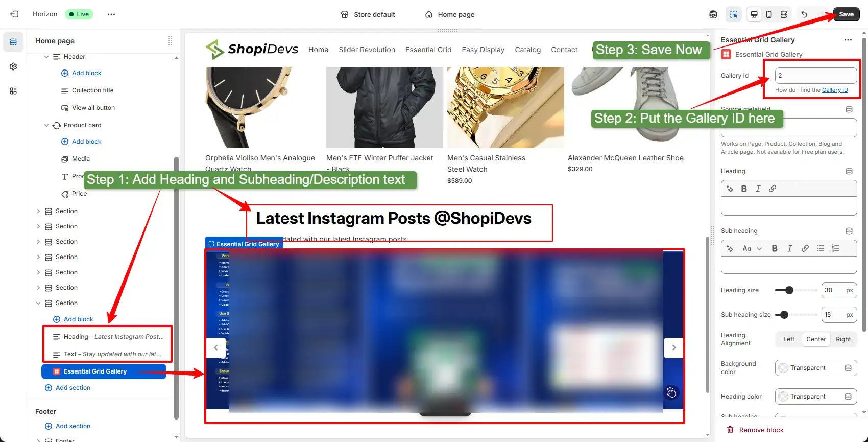Select the Media block icon

tap(65, 159)
